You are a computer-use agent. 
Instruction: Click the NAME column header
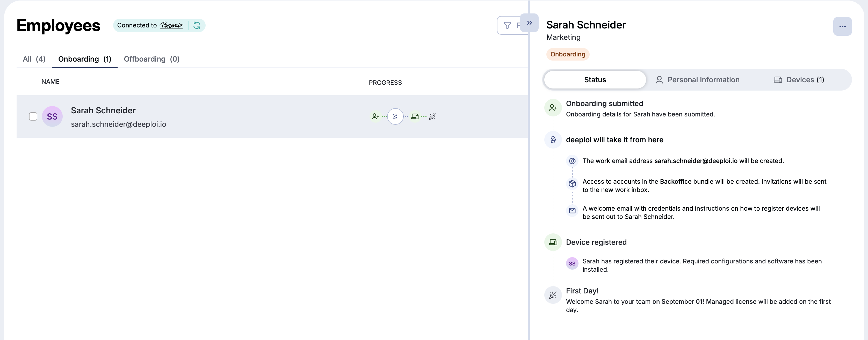tap(50, 82)
